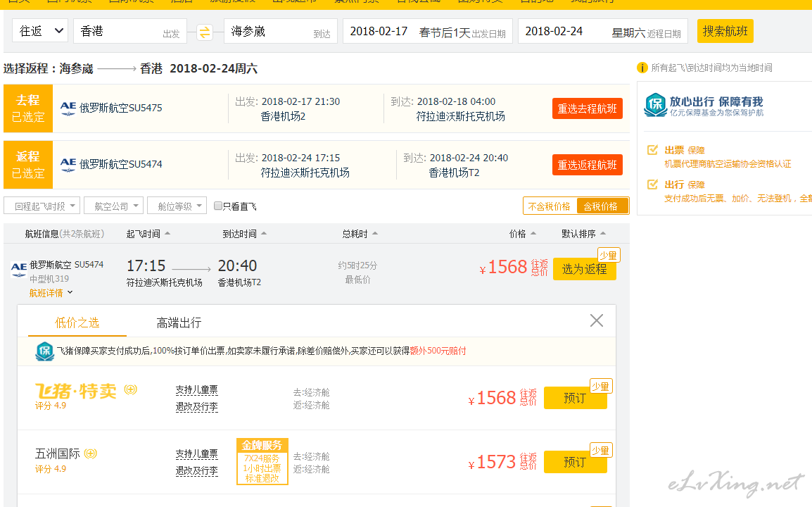Viewport: 812px width, 507px height.
Task: Click the 出票保障 checkmark icon
Action: coord(652,150)
